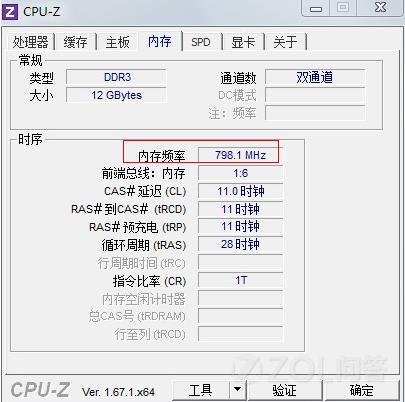The image size is (405, 402).
Task: Click the 工具 button
Action: (201, 390)
